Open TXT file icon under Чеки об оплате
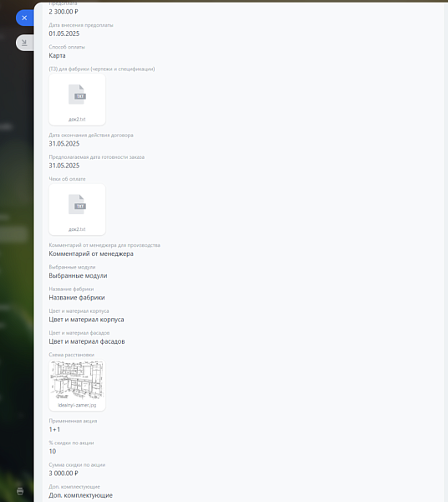Viewport: 448px width, 502px height. pyautogui.click(x=78, y=204)
